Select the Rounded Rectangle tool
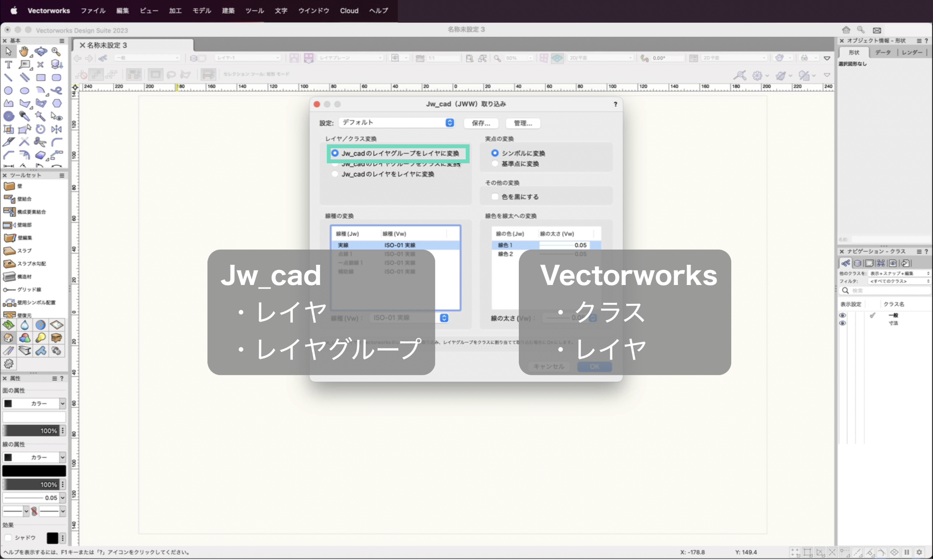The height and width of the screenshot is (560, 933). (56, 78)
